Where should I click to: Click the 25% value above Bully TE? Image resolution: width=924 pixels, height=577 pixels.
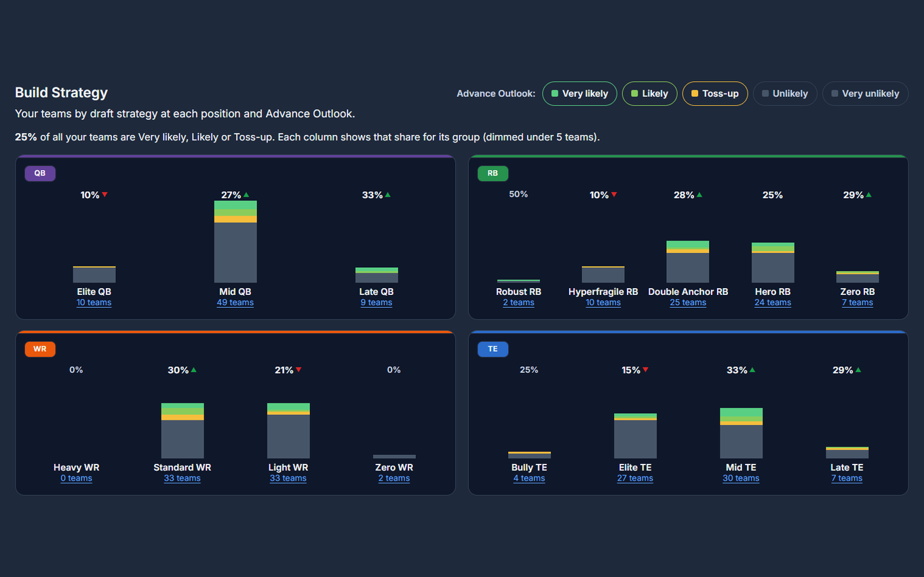point(529,370)
